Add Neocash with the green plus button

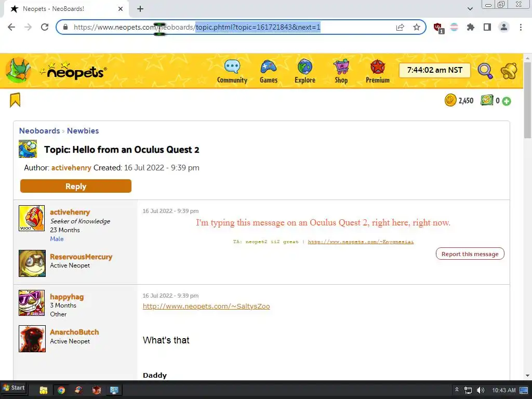(506, 101)
